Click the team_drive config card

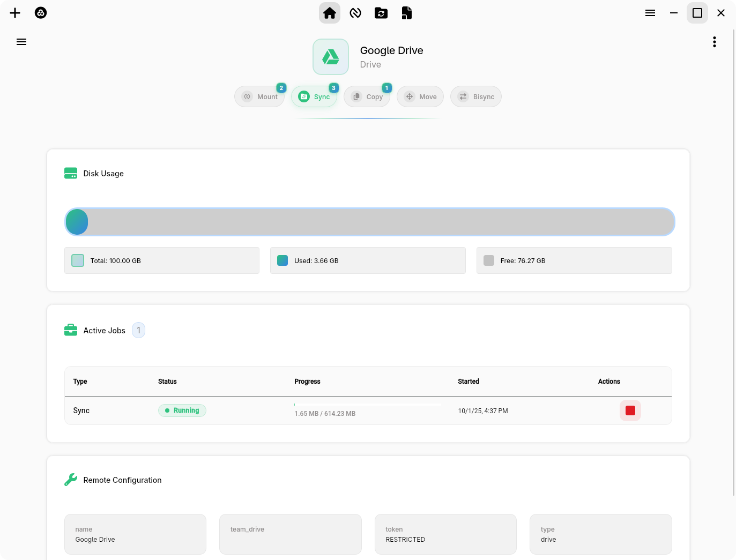click(291, 534)
